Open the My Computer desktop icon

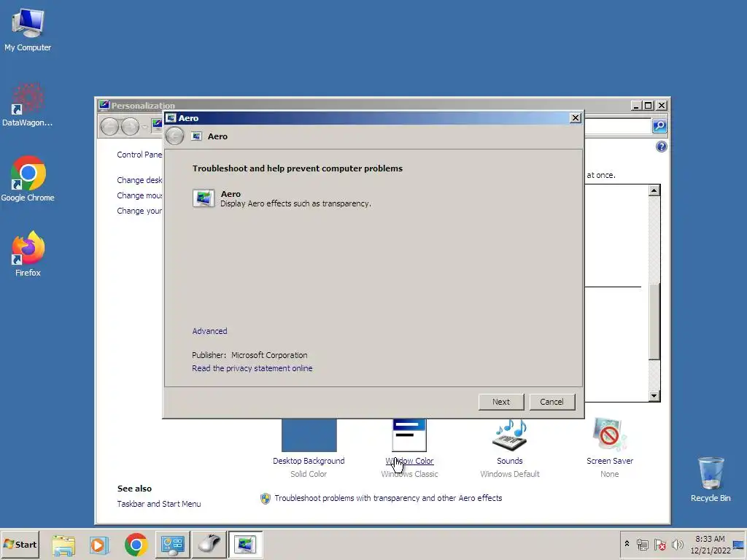(28, 30)
